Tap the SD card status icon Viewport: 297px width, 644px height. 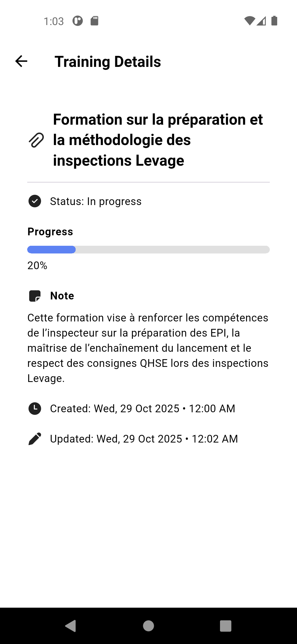(95, 21)
